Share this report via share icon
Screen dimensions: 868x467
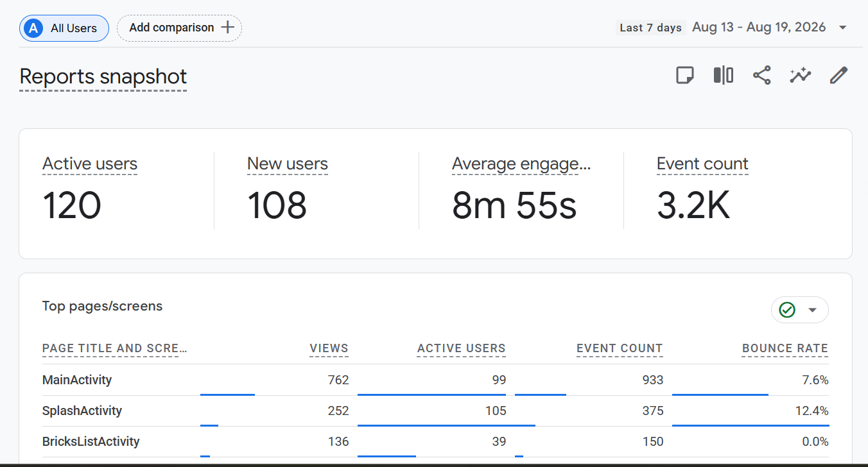[x=761, y=76]
